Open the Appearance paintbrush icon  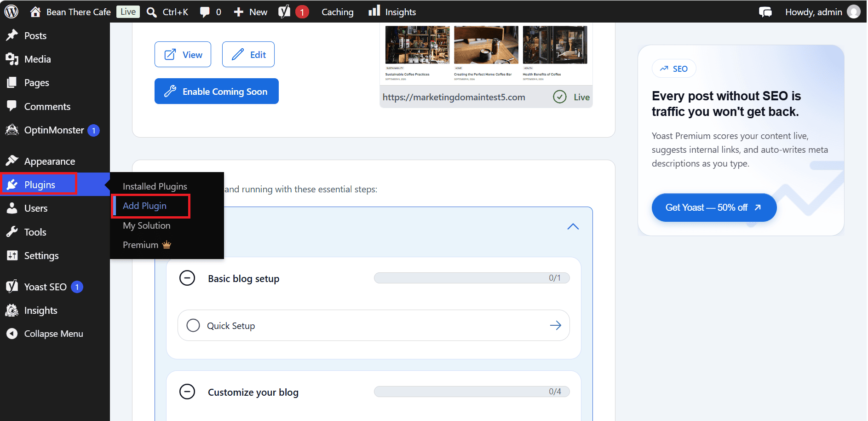click(12, 161)
